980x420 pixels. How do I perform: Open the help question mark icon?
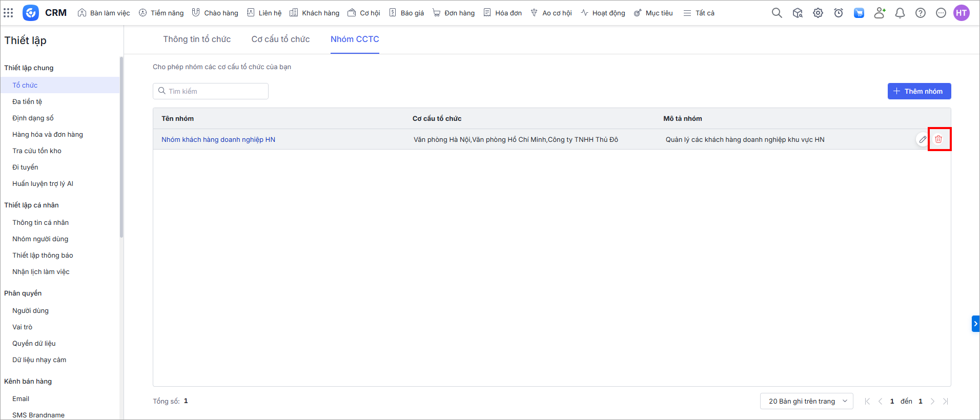tap(921, 13)
